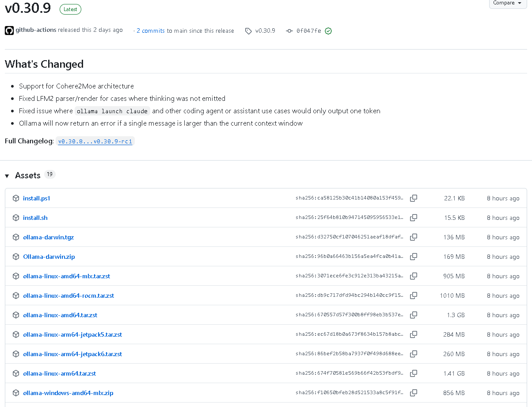This screenshot has height=407, width=532.
Task: Collapse the Assets section
Action: click(x=7, y=176)
